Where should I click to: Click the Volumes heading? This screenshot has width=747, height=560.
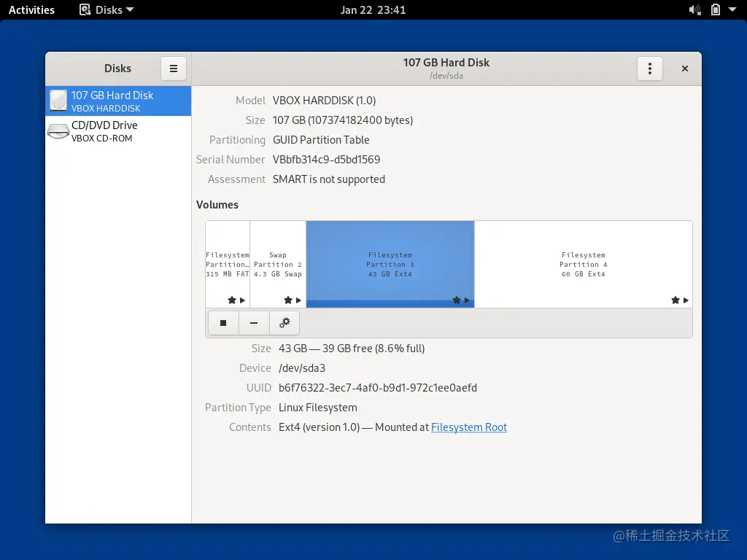click(217, 205)
